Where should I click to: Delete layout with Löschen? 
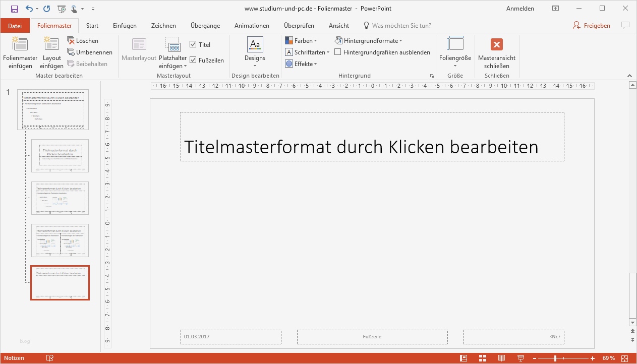[83, 41]
